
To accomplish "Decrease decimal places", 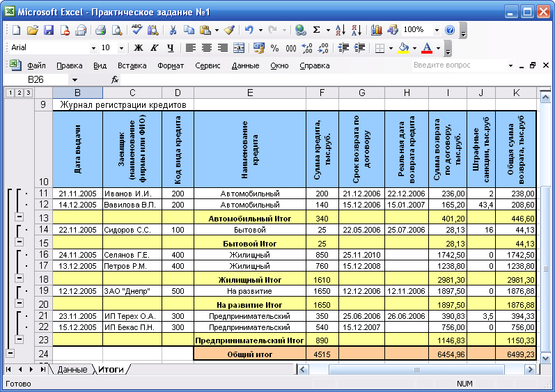I will 323,48.
